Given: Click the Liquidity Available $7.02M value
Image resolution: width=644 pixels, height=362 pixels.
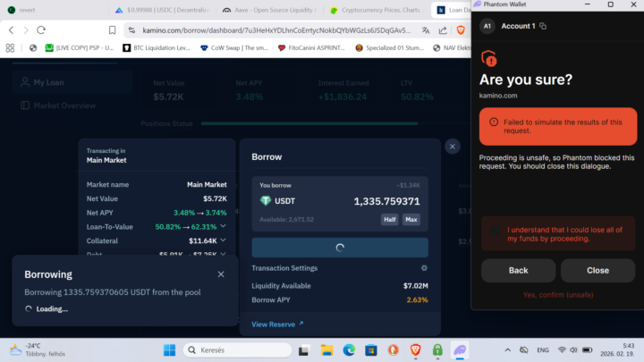Looking at the screenshot, I should (x=415, y=286).
